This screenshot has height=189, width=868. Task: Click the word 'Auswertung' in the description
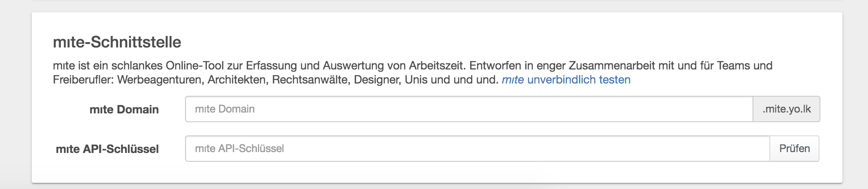click(353, 65)
